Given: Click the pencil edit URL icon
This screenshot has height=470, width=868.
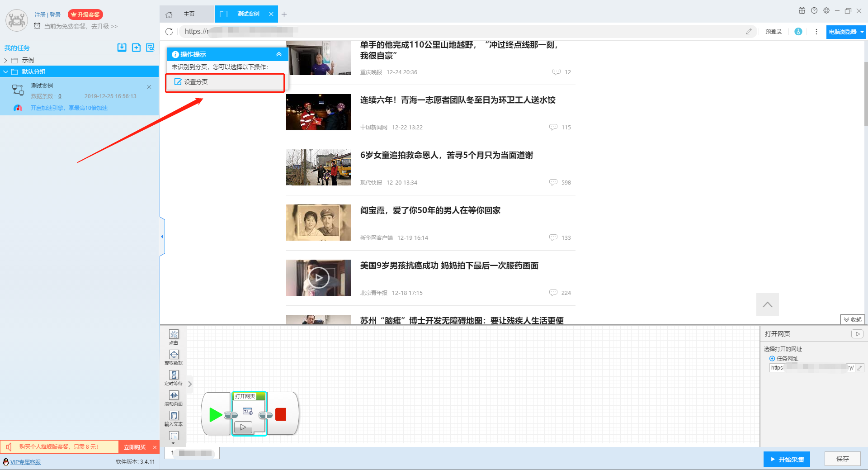Looking at the screenshot, I should [x=749, y=32].
